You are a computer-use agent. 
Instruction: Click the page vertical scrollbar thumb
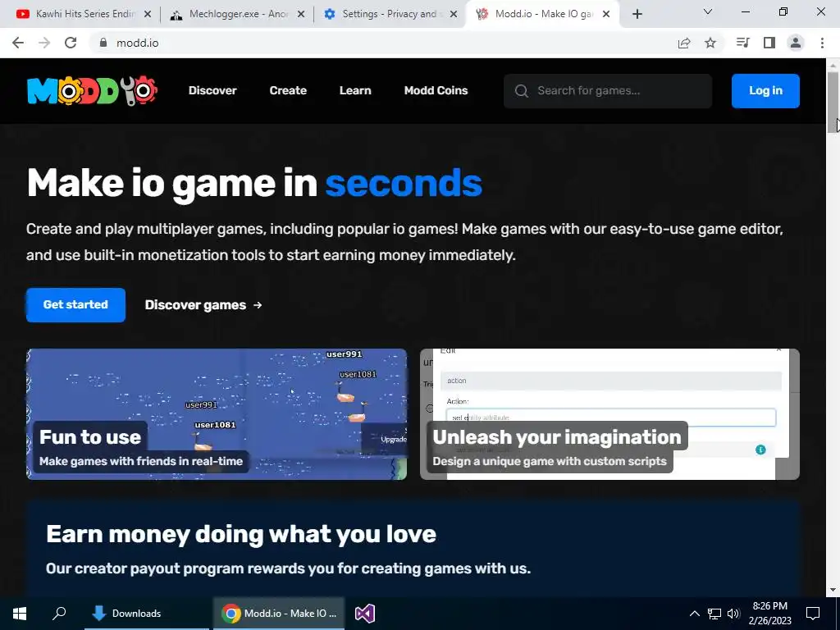coord(833,102)
